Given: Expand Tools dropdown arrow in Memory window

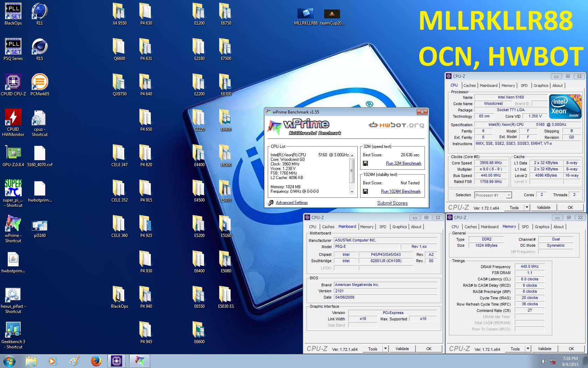Looking at the screenshot, I should [528, 349].
